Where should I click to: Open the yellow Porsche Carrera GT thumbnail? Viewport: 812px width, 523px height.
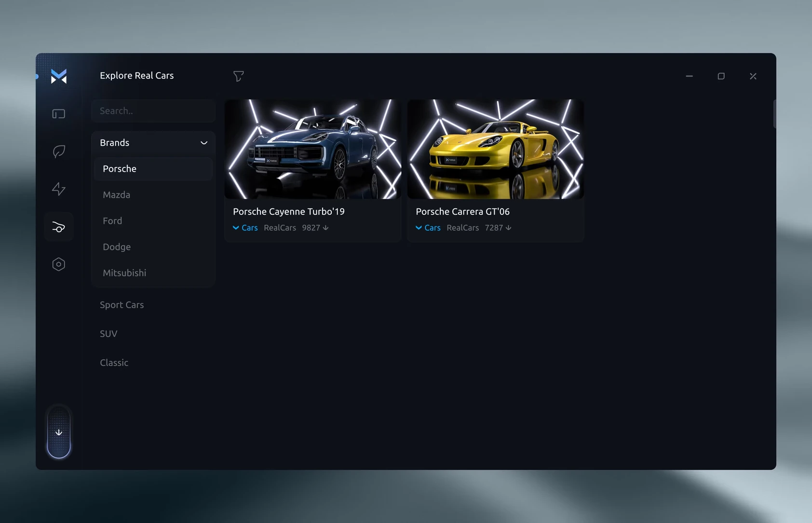pyautogui.click(x=496, y=149)
